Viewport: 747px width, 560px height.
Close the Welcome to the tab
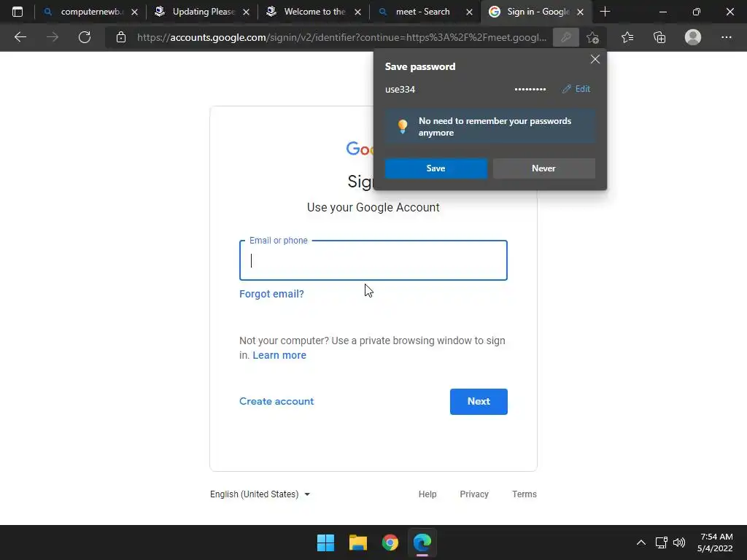(x=357, y=12)
